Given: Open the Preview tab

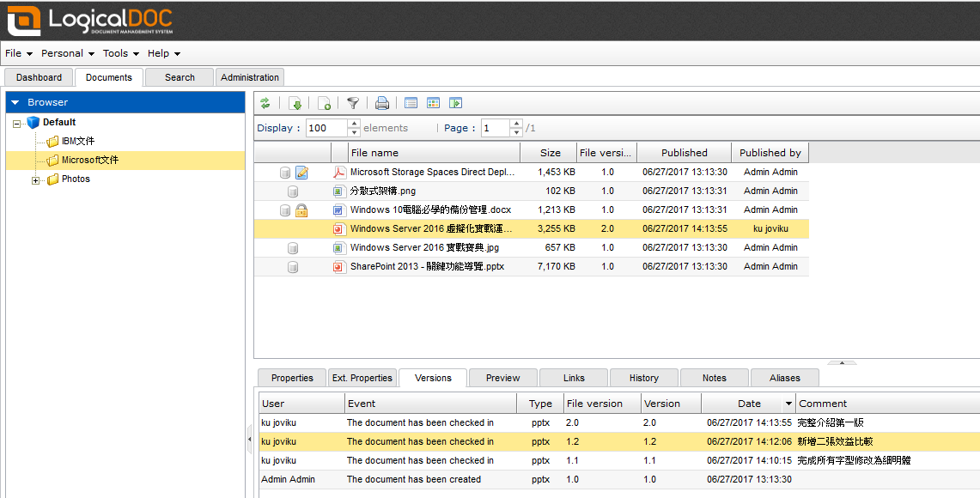Looking at the screenshot, I should pyautogui.click(x=503, y=378).
